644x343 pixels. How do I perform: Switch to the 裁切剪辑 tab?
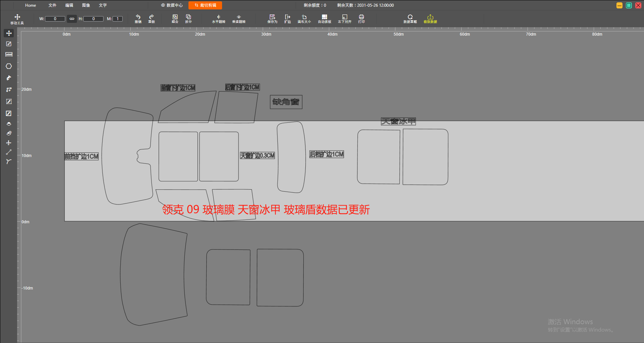pos(205,5)
